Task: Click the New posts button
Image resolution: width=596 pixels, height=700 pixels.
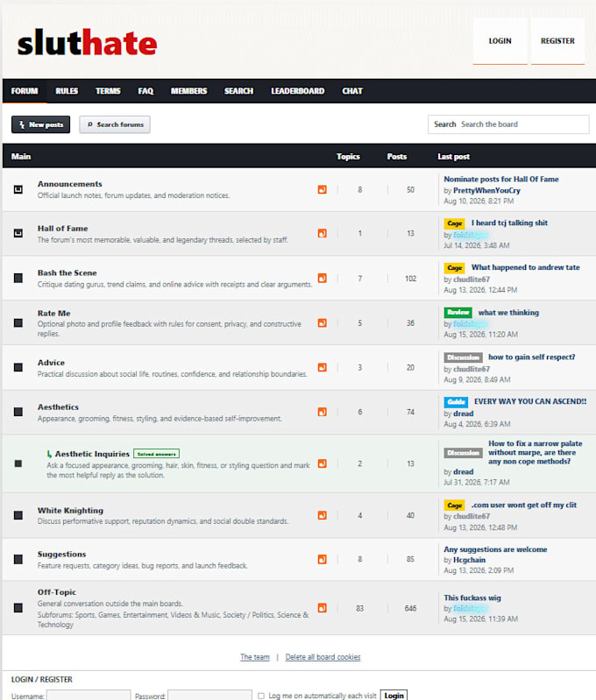Action: (x=40, y=124)
